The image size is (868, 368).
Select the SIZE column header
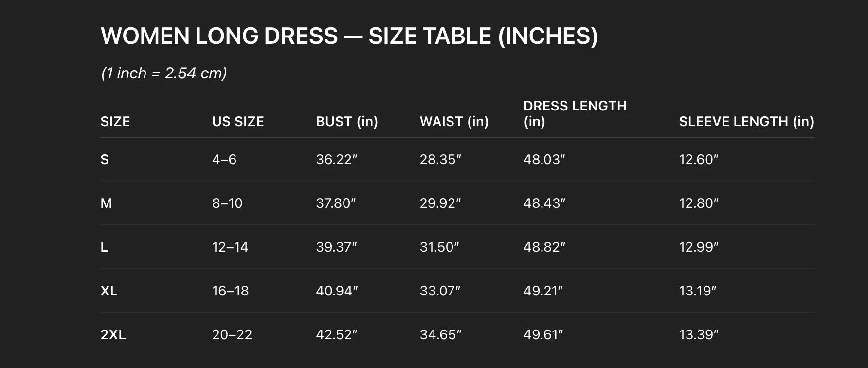pos(115,121)
